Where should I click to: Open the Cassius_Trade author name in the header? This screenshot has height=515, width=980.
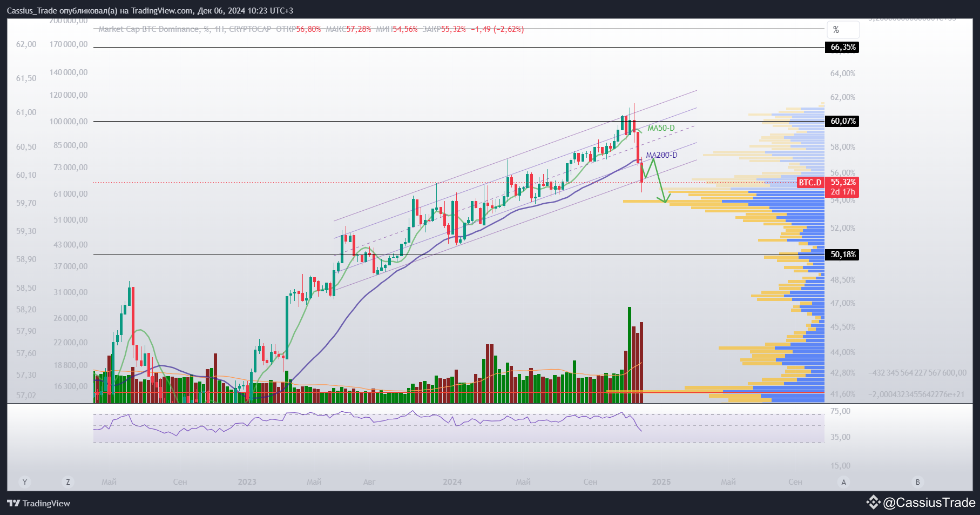click(x=32, y=11)
